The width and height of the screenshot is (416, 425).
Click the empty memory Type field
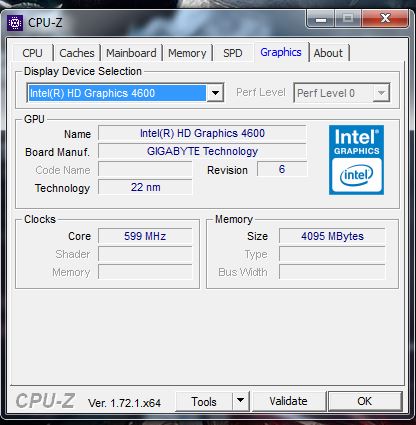pos(332,254)
